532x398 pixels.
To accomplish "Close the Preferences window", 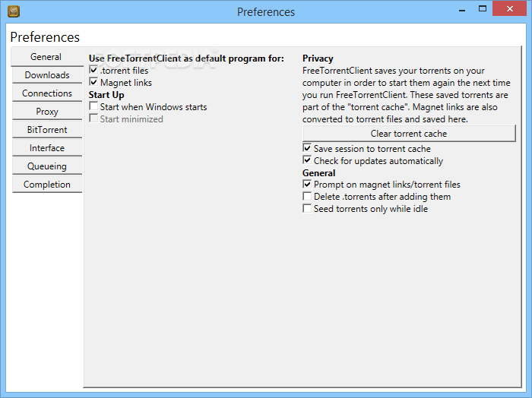I will tap(510, 9).
